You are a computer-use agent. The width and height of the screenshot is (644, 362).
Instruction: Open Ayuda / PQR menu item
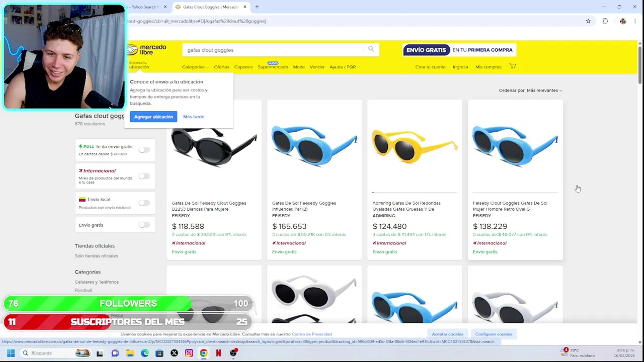(343, 67)
